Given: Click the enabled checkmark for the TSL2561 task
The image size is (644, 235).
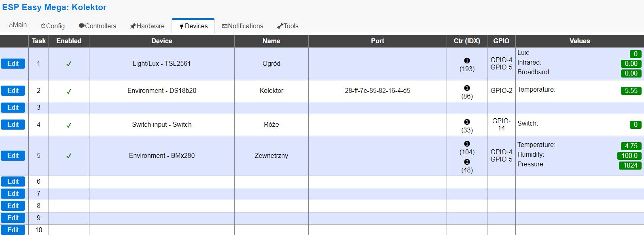Looking at the screenshot, I should (x=69, y=64).
